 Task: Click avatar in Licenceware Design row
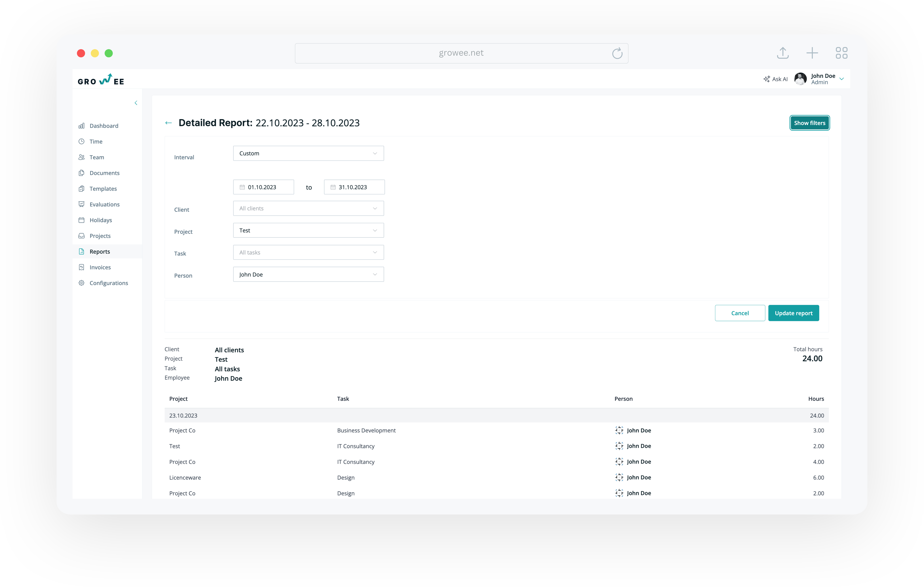(619, 478)
